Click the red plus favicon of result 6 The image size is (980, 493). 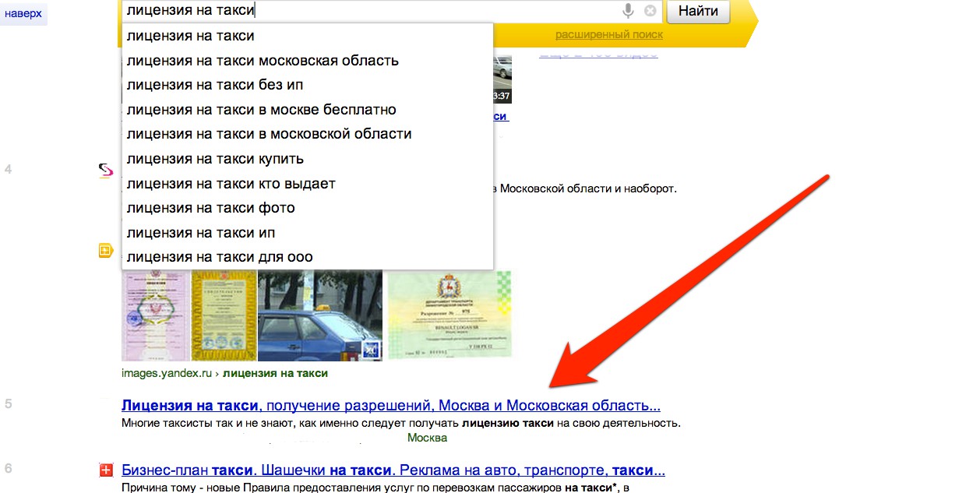coord(106,470)
